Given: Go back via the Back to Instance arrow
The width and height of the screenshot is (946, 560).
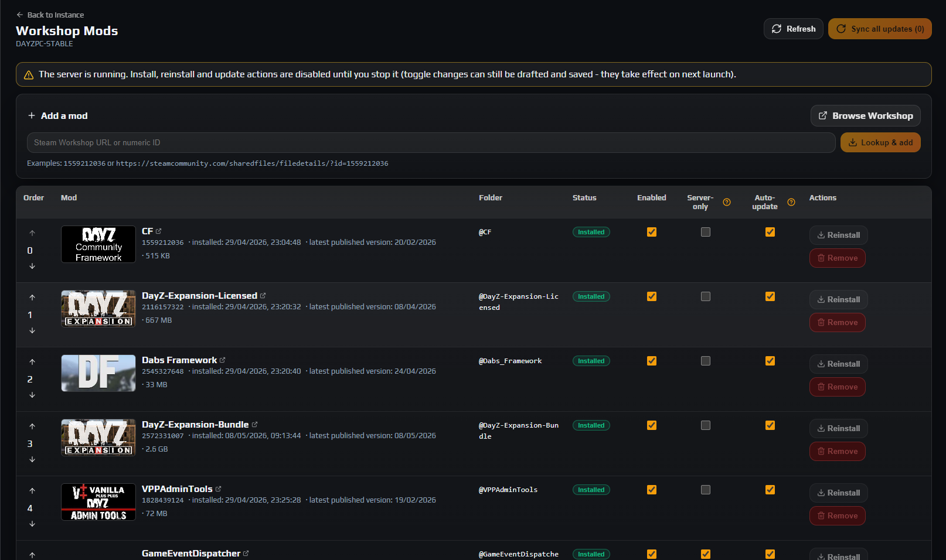Looking at the screenshot, I should (20, 15).
